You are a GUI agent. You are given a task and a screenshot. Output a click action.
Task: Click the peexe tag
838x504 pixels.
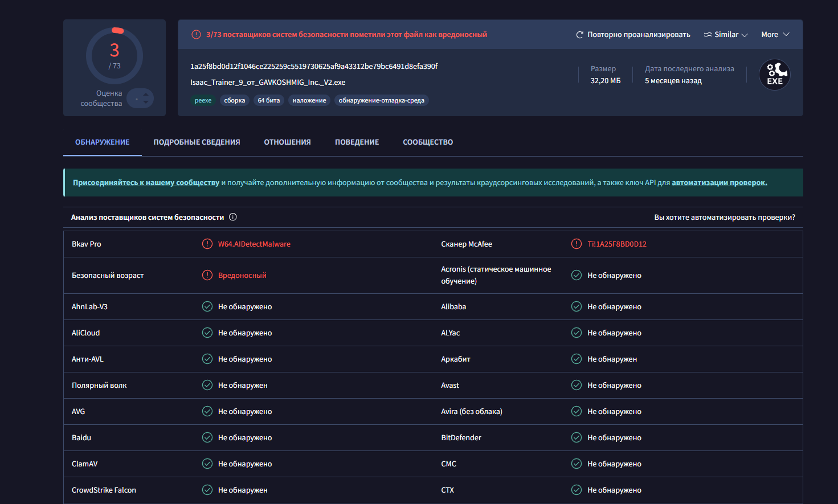tap(203, 101)
